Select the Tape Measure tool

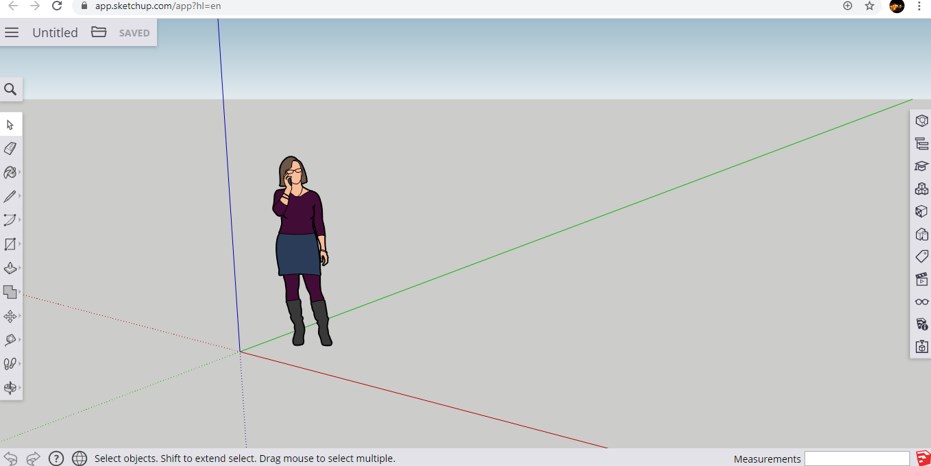coord(10,340)
